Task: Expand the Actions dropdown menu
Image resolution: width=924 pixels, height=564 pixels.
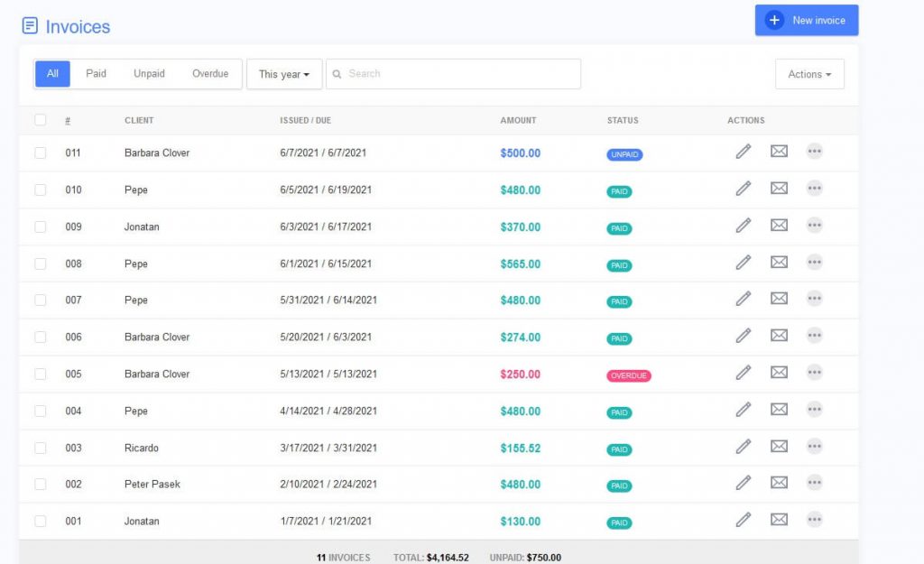Action: tap(809, 74)
